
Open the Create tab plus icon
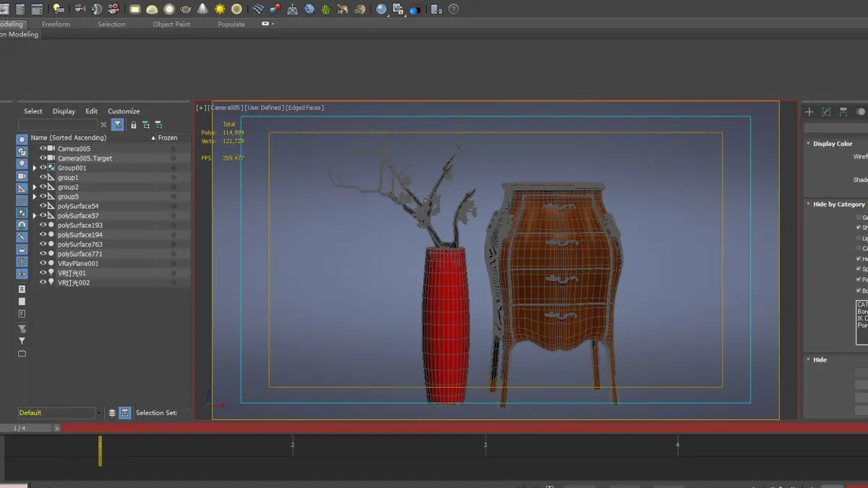coord(809,112)
